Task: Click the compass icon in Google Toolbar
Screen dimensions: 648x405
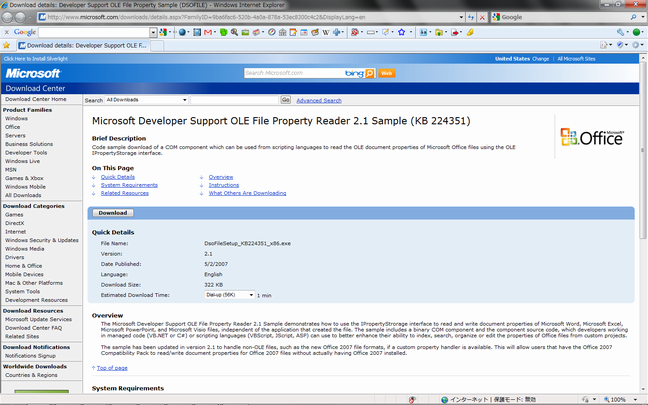Action: pos(272,32)
